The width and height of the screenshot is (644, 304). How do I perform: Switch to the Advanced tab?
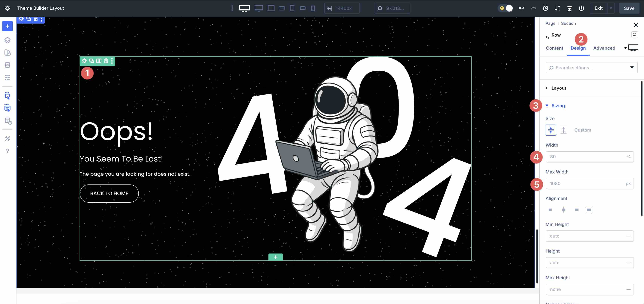click(x=604, y=48)
